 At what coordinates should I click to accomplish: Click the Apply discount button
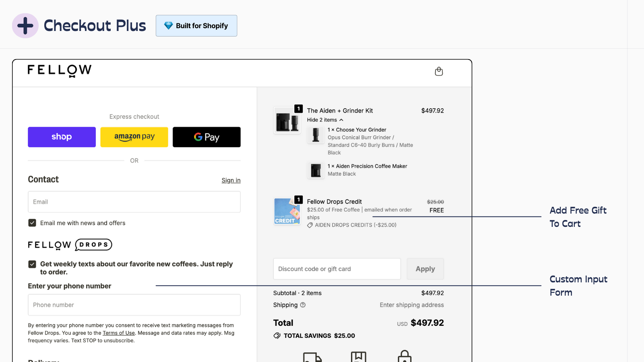pyautogui.click(x=425, y=269)
